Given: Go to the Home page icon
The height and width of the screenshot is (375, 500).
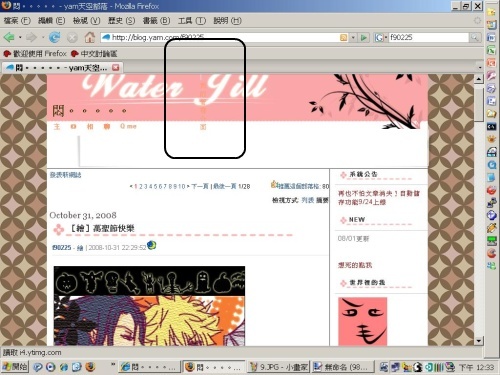Looking at the screenshot, I should coord(89,37).
